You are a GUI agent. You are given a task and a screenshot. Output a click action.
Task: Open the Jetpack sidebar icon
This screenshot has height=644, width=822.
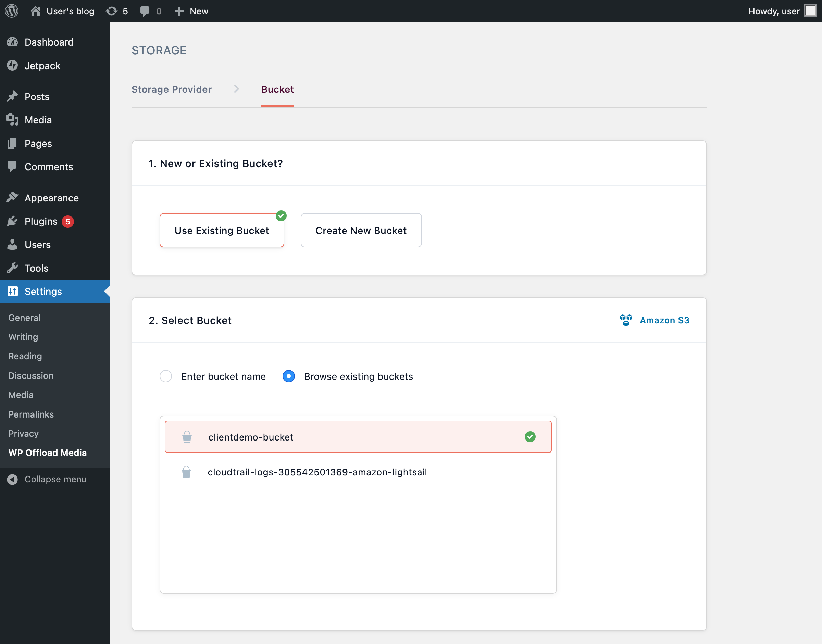coord(12,66)
